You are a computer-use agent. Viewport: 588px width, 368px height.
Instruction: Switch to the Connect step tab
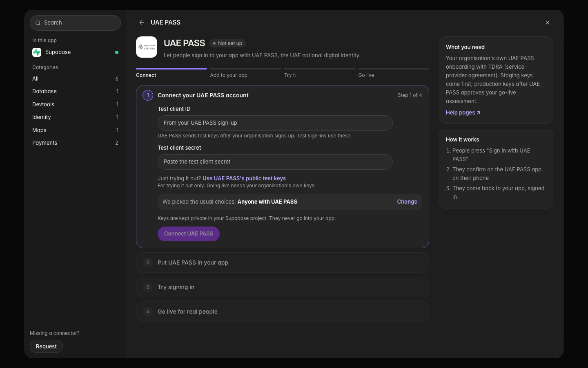coord(171,73)
